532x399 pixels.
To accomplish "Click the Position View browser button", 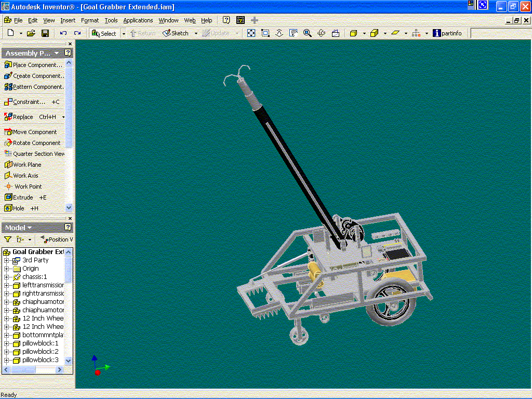I will tap(56, 240).
